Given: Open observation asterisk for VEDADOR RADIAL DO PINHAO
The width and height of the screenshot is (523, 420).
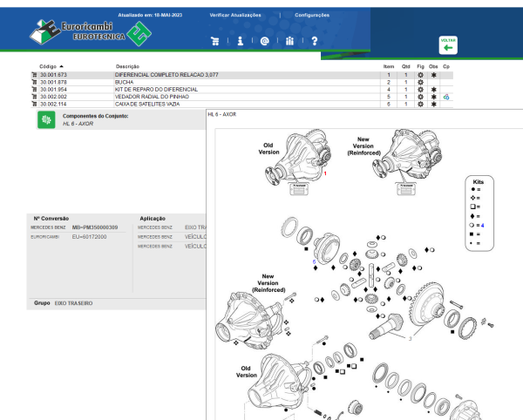Looking at the screenshot, I should [433, 97].
